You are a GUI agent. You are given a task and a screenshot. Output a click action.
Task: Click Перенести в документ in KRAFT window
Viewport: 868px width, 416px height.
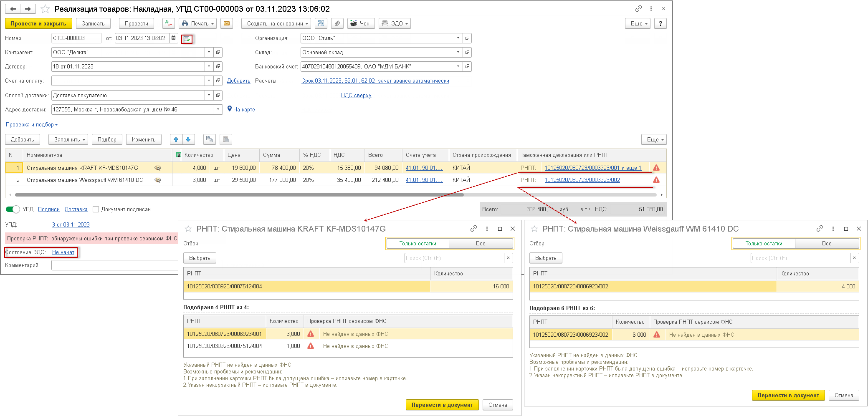(442, 405)
